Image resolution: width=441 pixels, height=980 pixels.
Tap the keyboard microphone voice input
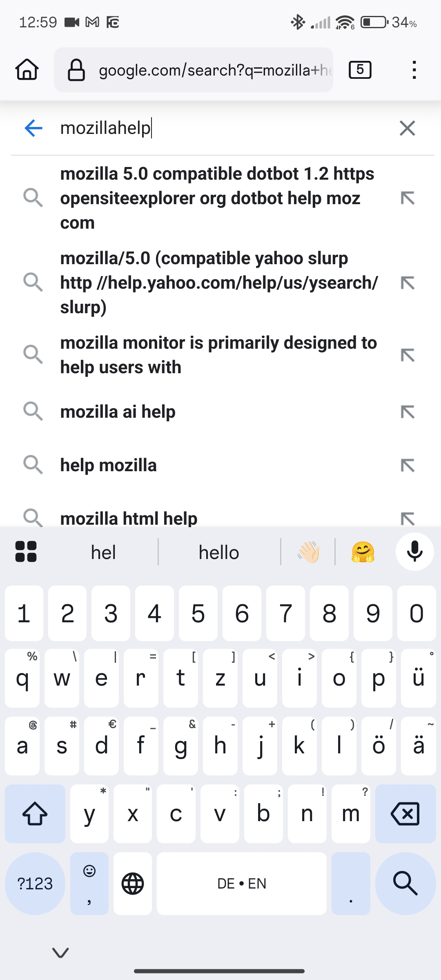[414, 552]
